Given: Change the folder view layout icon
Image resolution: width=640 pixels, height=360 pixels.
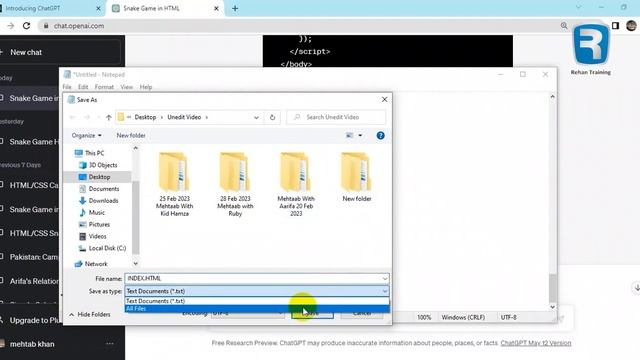Looking at the screenshot, I should (349, 136).
